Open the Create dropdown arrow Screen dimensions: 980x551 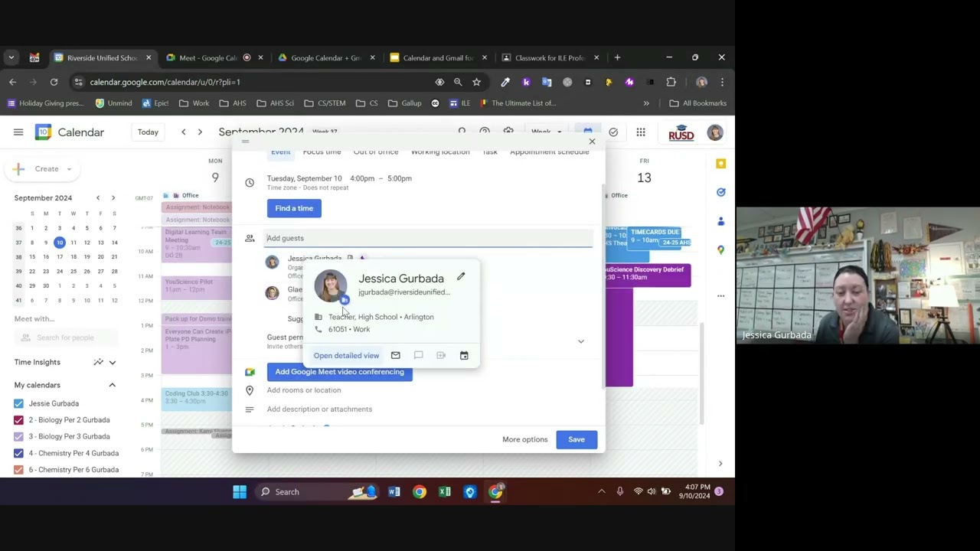(68, 169)
